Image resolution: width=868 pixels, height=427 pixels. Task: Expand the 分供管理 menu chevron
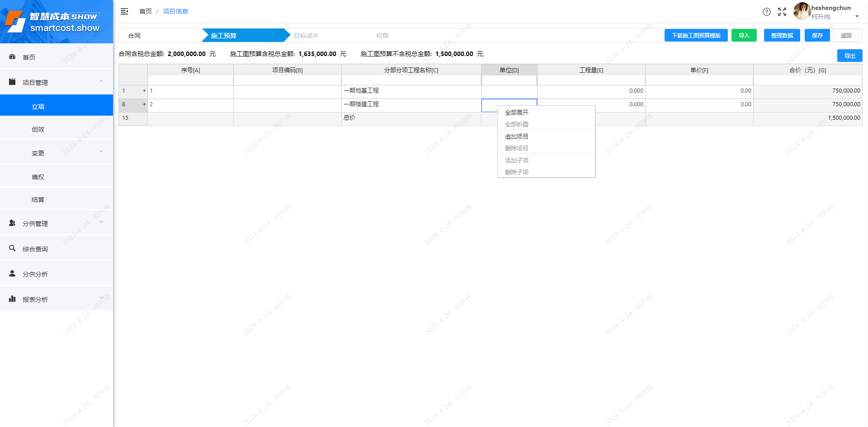pos(101,222)
